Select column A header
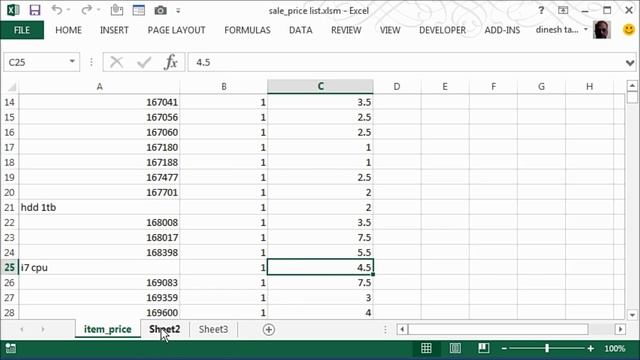Screen dimensions: 640x360 click(99, 87)
